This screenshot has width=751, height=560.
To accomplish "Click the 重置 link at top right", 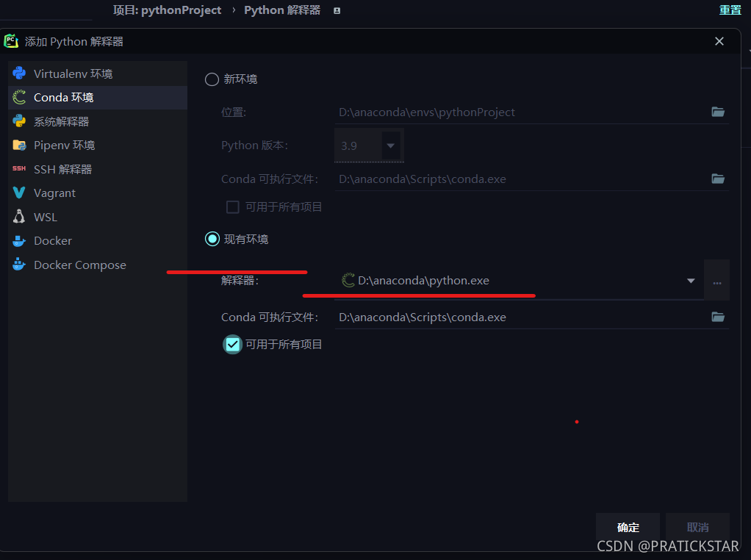I will click(x=730, y=10).
